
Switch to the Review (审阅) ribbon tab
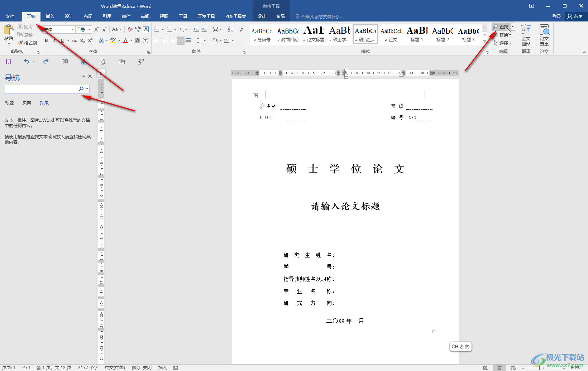tap(145, 16)
